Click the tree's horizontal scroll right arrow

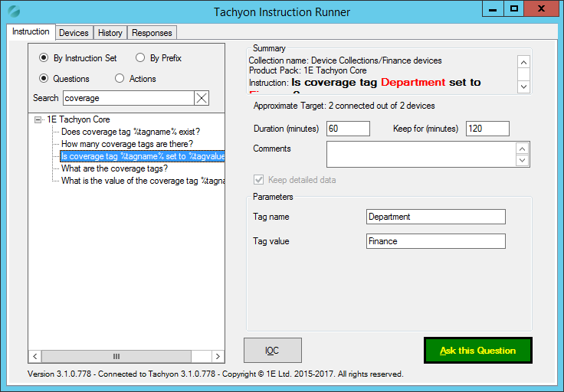coord(218,356)
